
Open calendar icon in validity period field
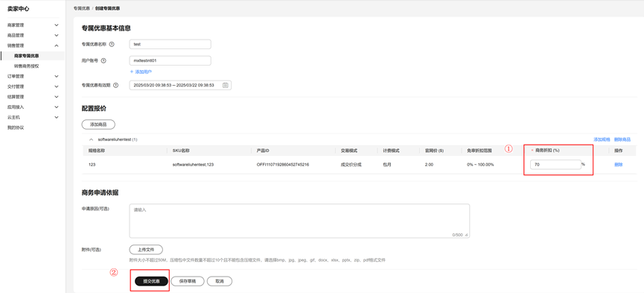(x=225, y=85)
